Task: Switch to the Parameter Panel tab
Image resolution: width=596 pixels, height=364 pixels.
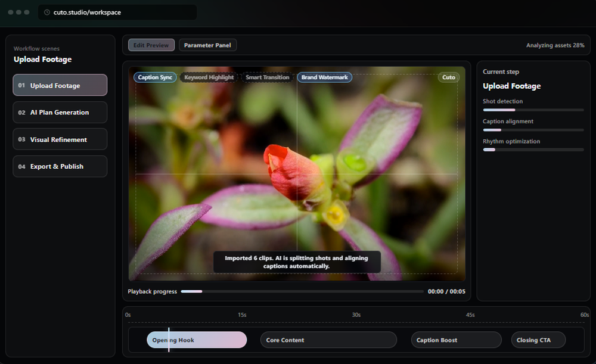Action: (207, 45)
